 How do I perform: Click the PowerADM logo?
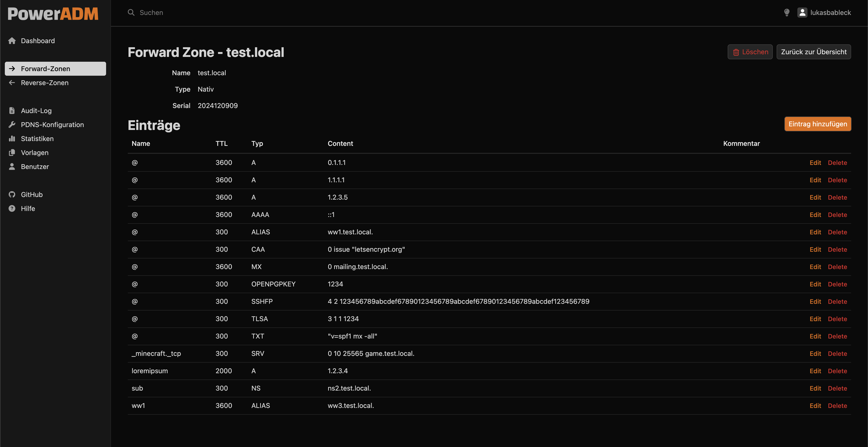[53, 14]
